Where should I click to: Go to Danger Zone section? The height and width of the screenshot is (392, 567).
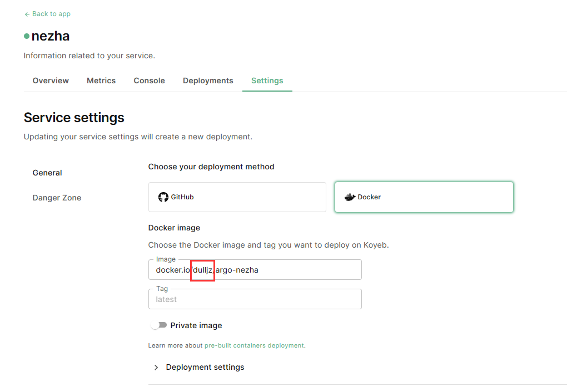[57, 198]
